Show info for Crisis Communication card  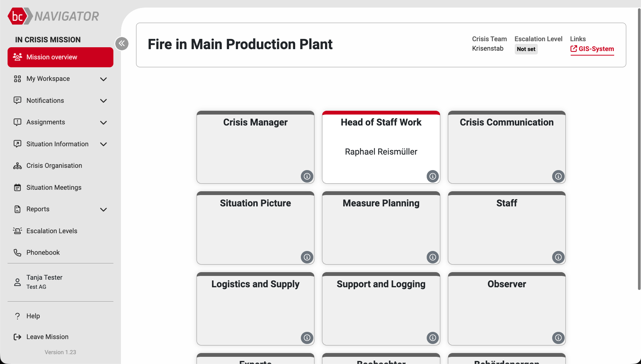pyautogui.click(x=558, y=176)
